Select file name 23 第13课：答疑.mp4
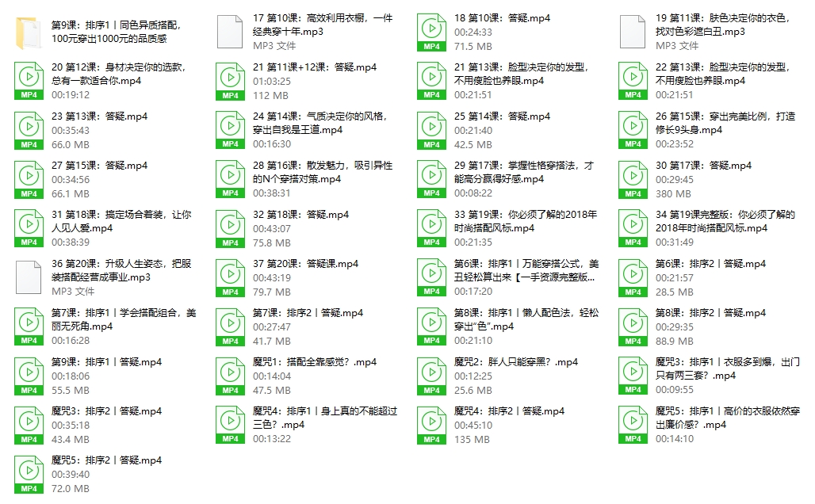This screenshot has height=504, width=815. pos(99,116)
